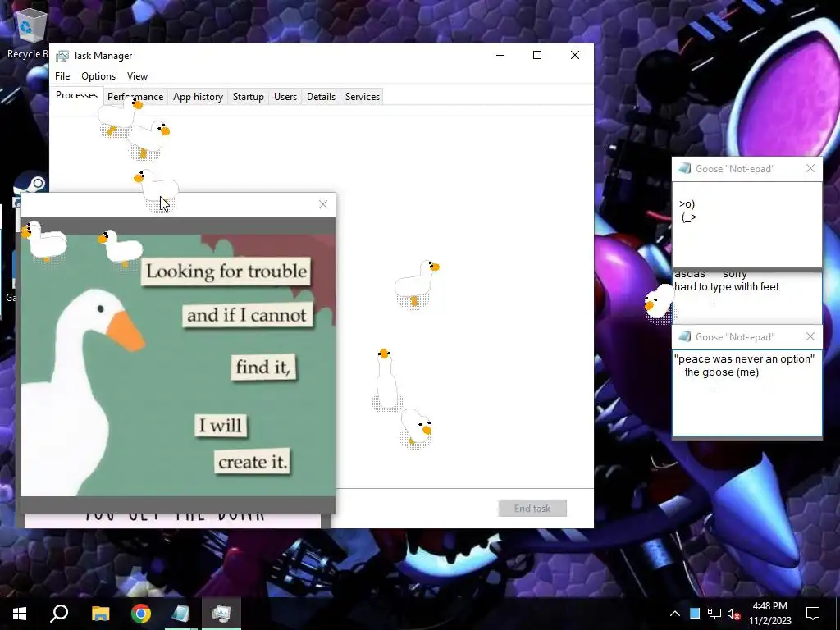Switch to the Performance tab

click(135, 97)
